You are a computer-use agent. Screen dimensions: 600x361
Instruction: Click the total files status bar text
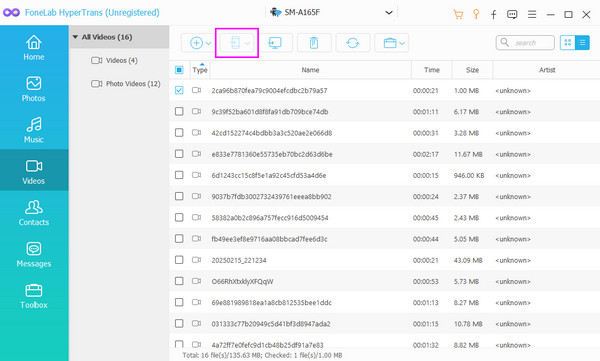pyautogui.click(x=262, y=355)
